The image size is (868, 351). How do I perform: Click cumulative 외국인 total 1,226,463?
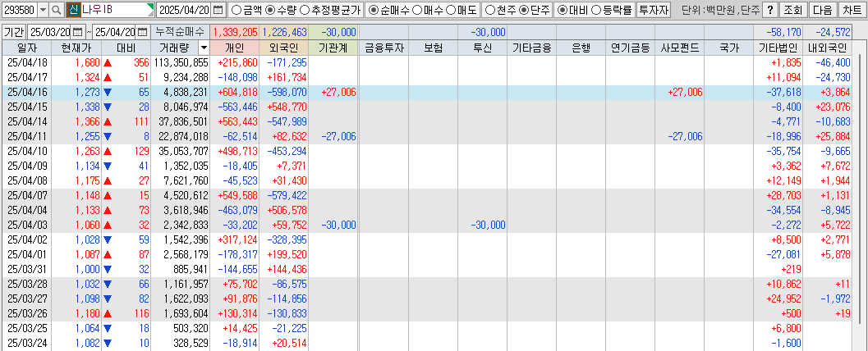point(284,33)
